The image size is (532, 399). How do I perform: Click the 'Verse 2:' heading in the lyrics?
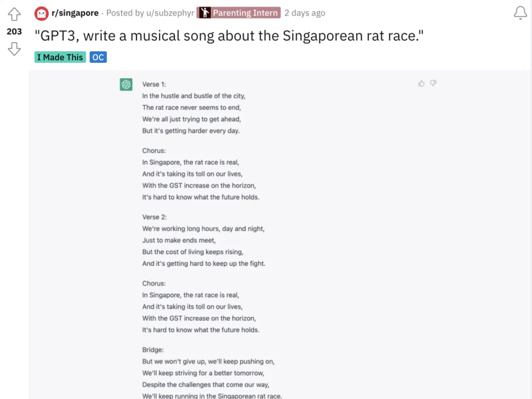[x=154, y=217]
